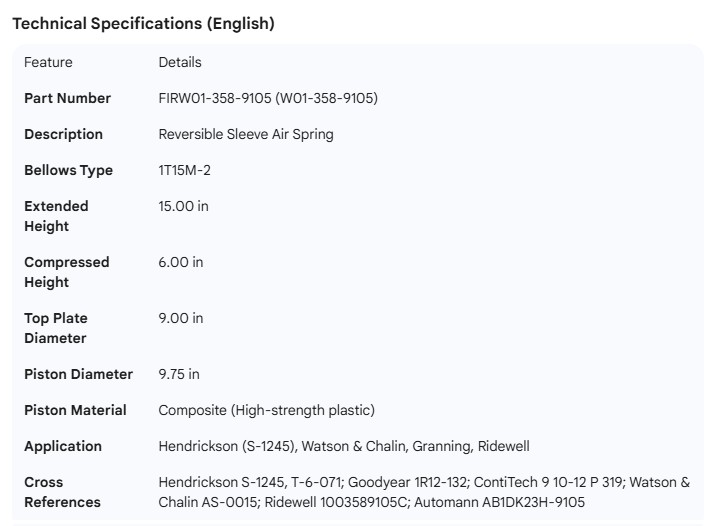Click the Composite (High-strength plastic) text

pyautogui.click(x=267, y=410)
